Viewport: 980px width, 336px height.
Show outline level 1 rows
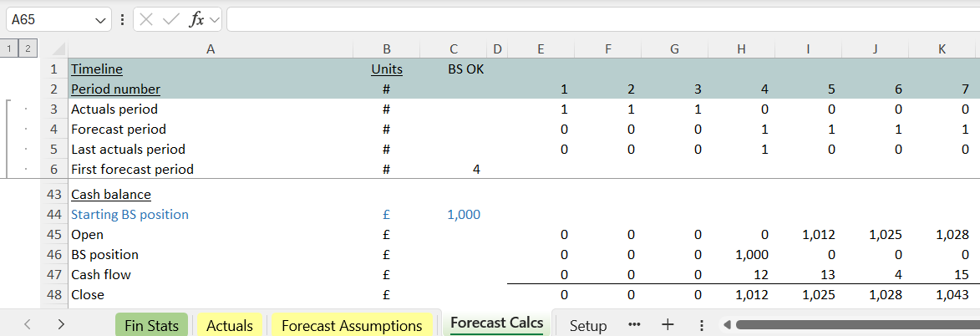(10, 49)
